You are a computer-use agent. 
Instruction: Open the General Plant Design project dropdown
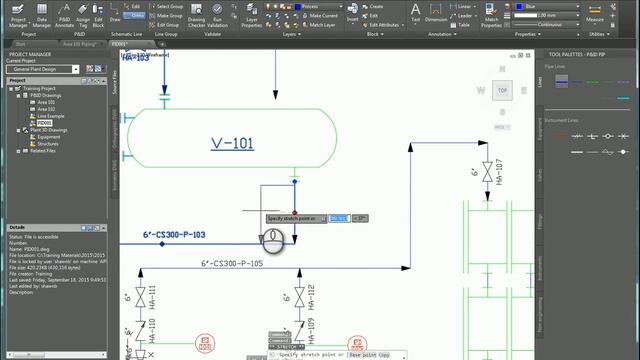click(76, 69)
